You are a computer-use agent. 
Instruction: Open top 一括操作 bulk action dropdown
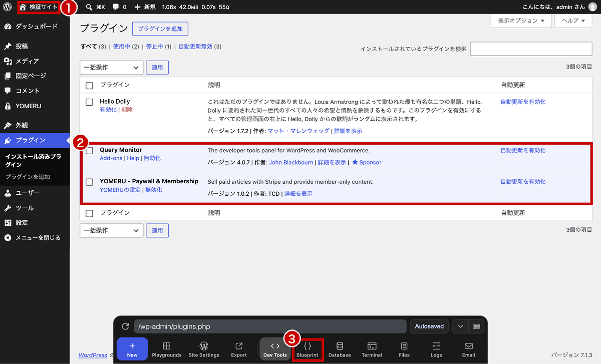click(x=112, y=67)
